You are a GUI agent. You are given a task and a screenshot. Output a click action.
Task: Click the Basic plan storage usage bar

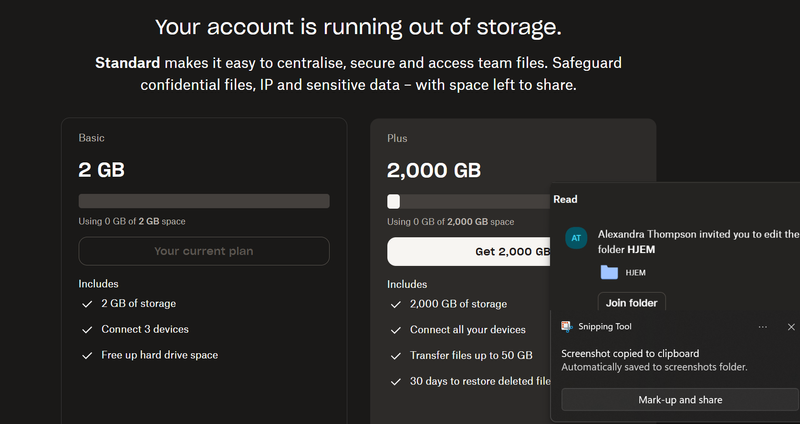pos(204,201)
